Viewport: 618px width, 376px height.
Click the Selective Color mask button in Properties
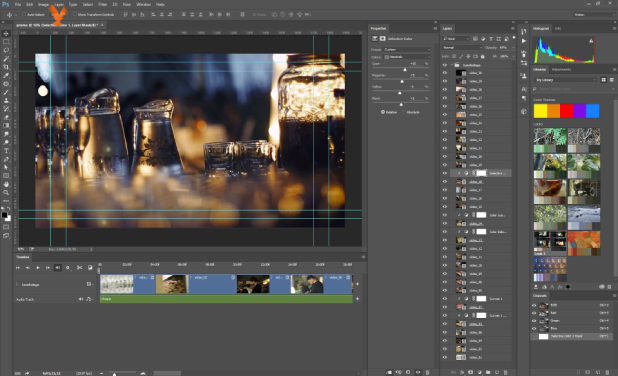click(382, 39)
